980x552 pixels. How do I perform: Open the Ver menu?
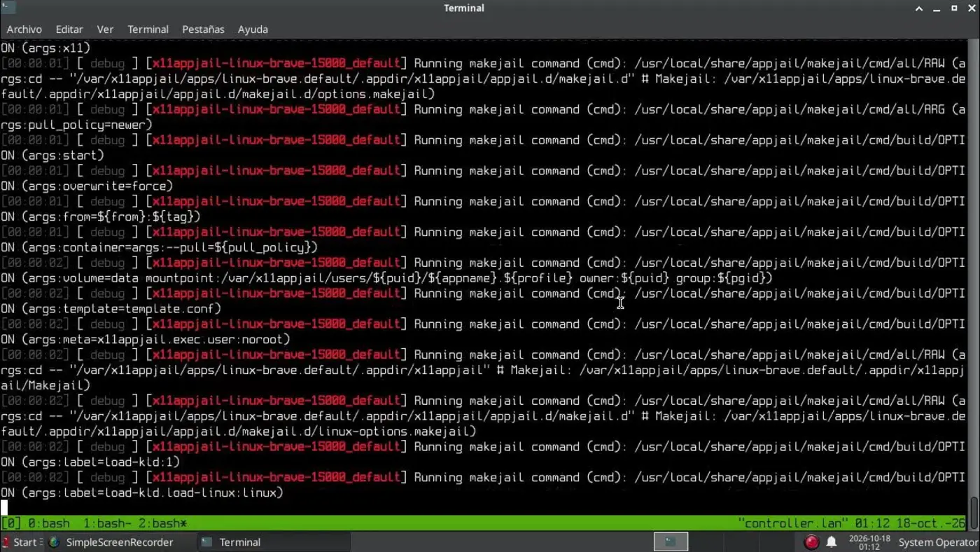point(105,29)
